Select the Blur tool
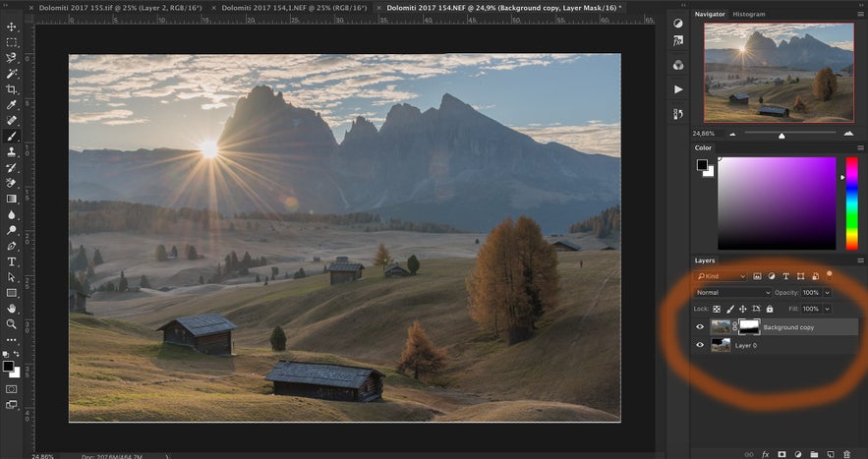Image resolution: width=868 pixels, height=459 pixels. pos(11,214)
